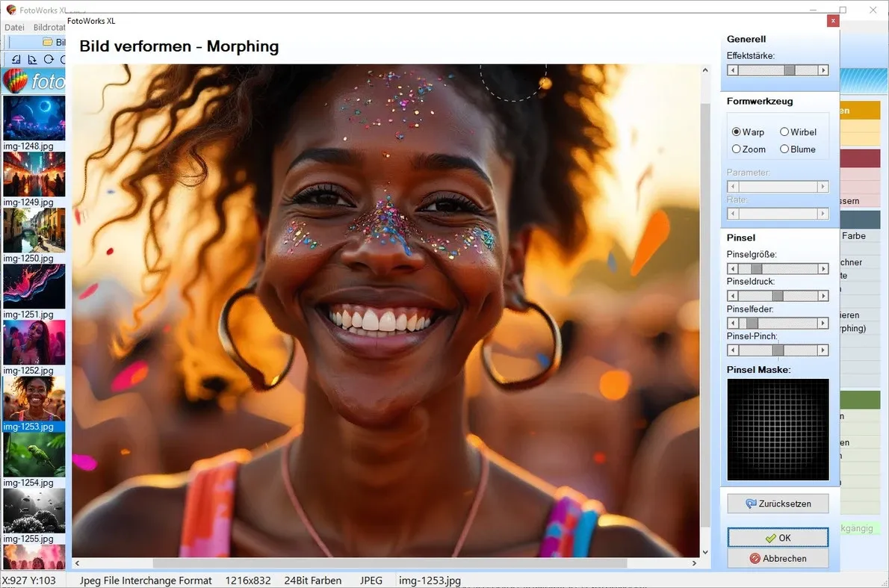Increase Effektstärke using the right slider arrow

point(825,69)
